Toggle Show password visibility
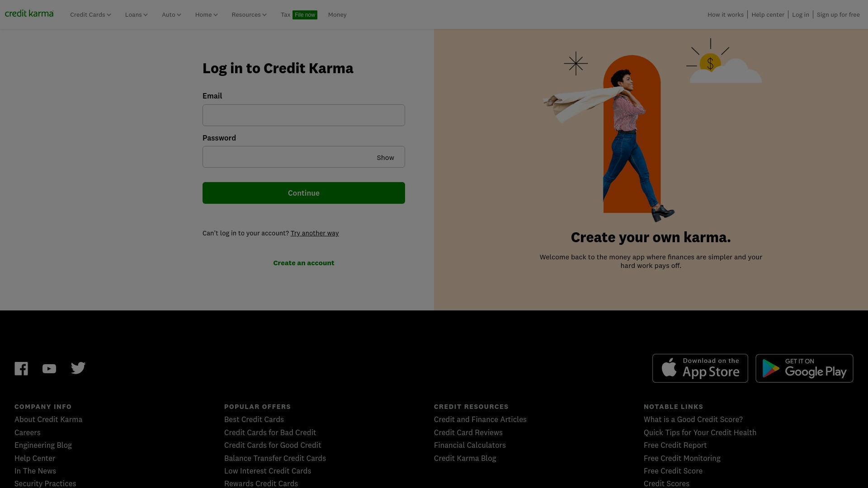The width and height of the screenshot is (868, 488). [385, 158]
